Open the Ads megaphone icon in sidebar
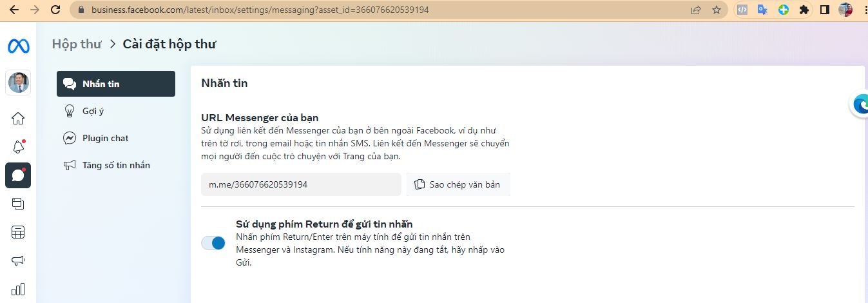868x303 pixels. (x=18, y=260)
